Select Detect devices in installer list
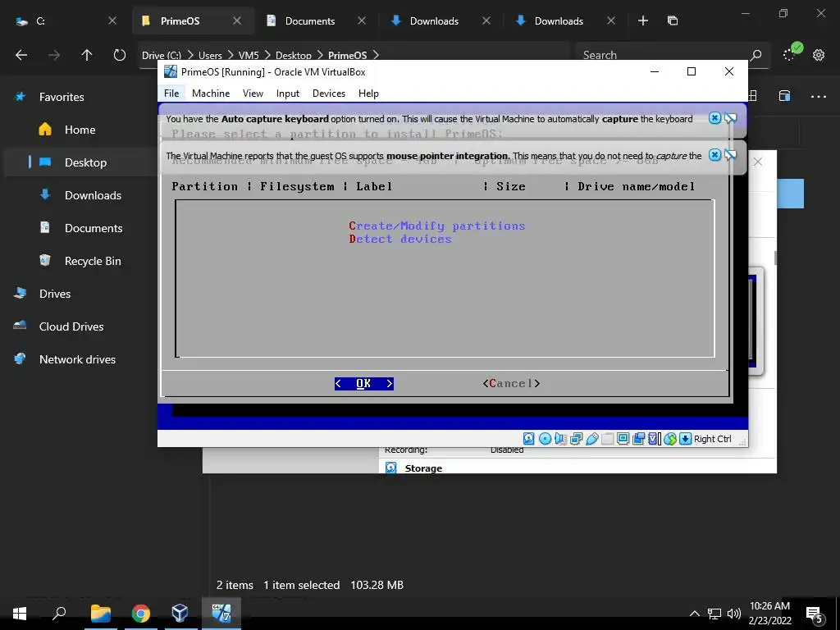 tap(400, 239)
